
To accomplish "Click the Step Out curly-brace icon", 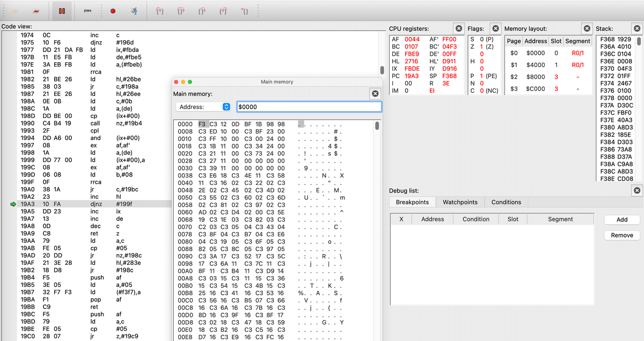I will pyautogui.click(x=202, y=11).
